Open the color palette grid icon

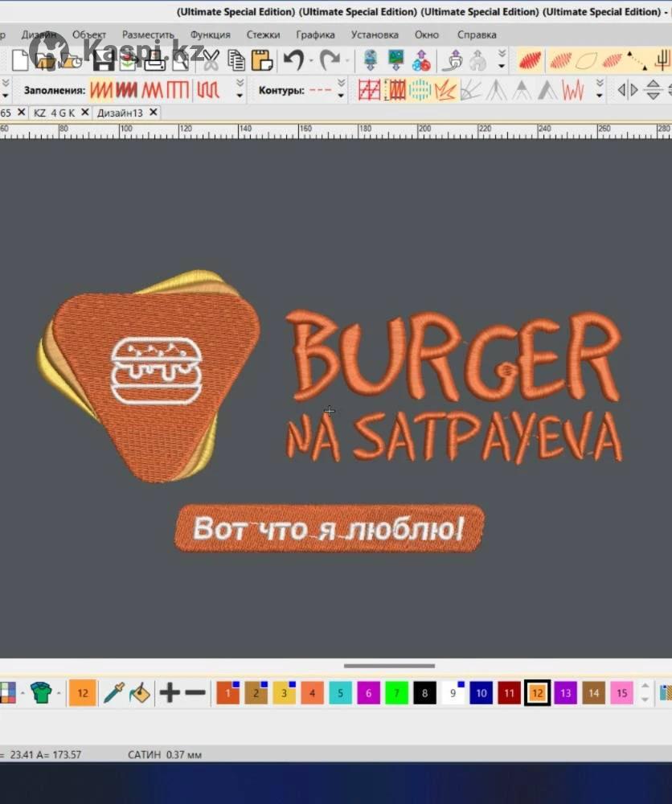7,693
